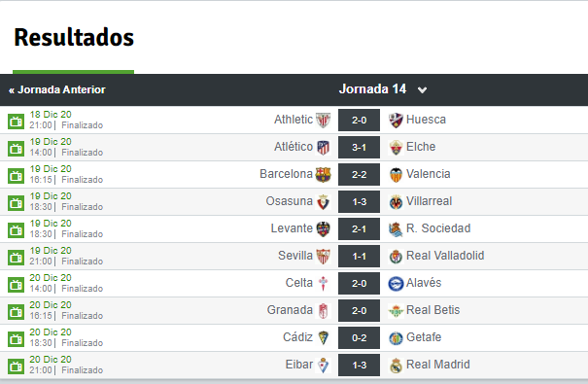Image resolution: width=588 pixels, height=384 pixels.
Task: Click the Getafe team name
Action: (x=424, y=337)
